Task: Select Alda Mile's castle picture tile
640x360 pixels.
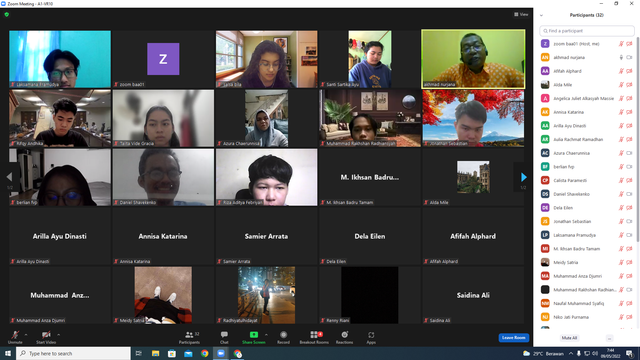Action: 473,177
